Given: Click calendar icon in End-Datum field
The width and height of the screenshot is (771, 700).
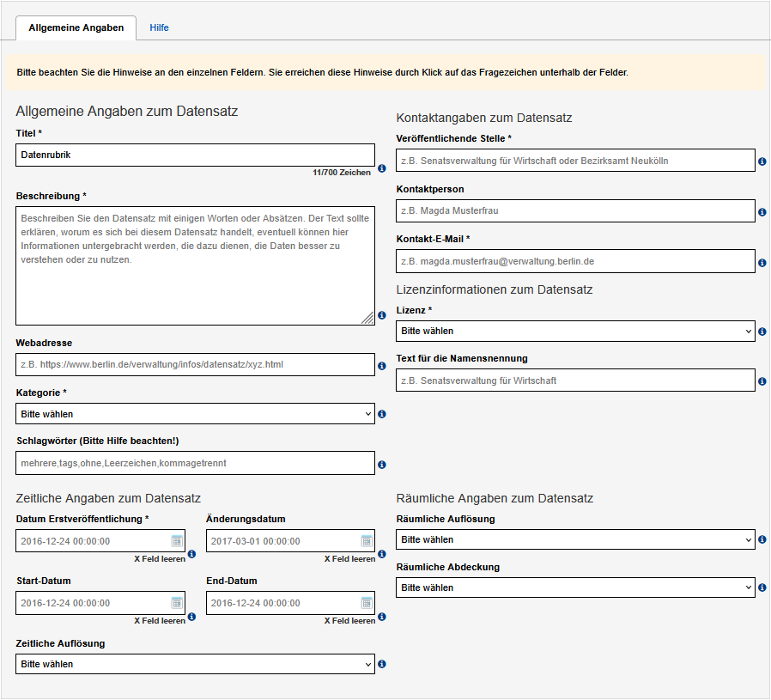Looking at the screenshot, I should pyautogui.click(x=367, y=603).
